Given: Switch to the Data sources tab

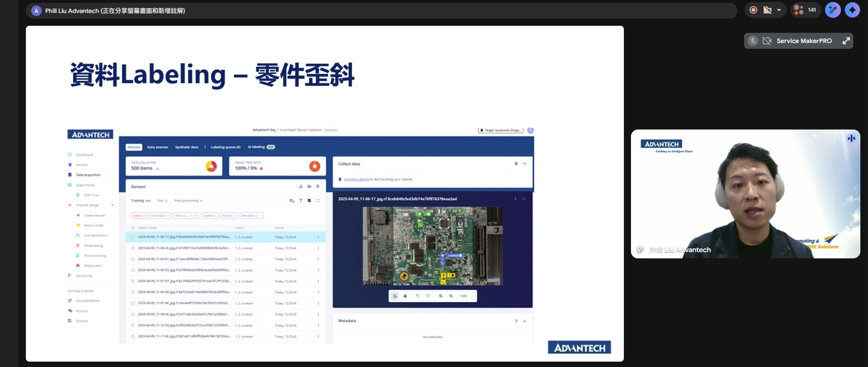Looking at the screenshot, I should click(158, 147).
